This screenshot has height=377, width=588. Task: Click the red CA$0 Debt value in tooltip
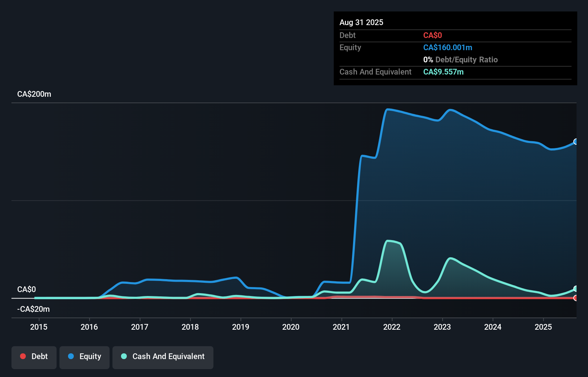(x=433, y=35)
